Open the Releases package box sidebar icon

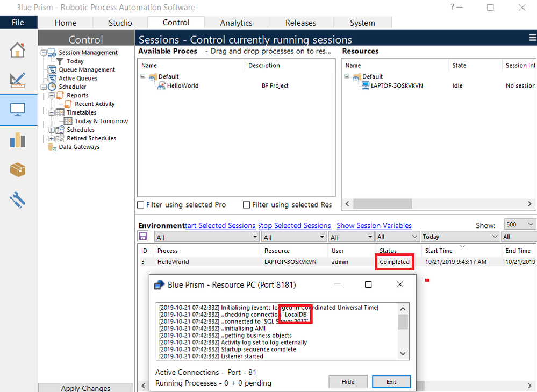pos(17,169)
